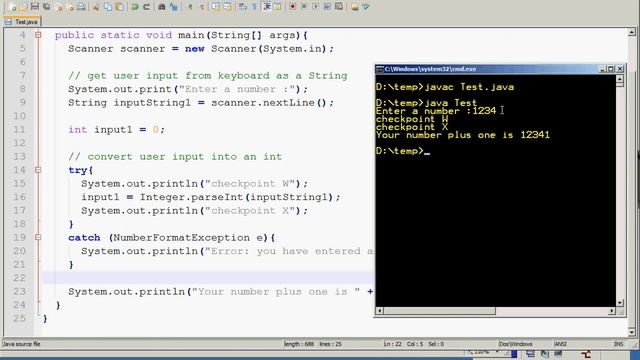Click 'Ln : 22' in the status bar
640x360 pixels.
coord(393,344)
